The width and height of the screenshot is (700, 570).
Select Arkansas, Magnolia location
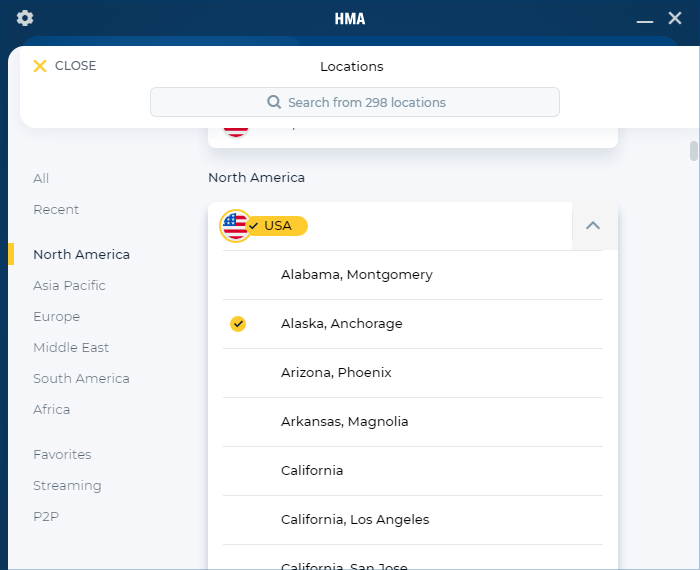(345, 422)
